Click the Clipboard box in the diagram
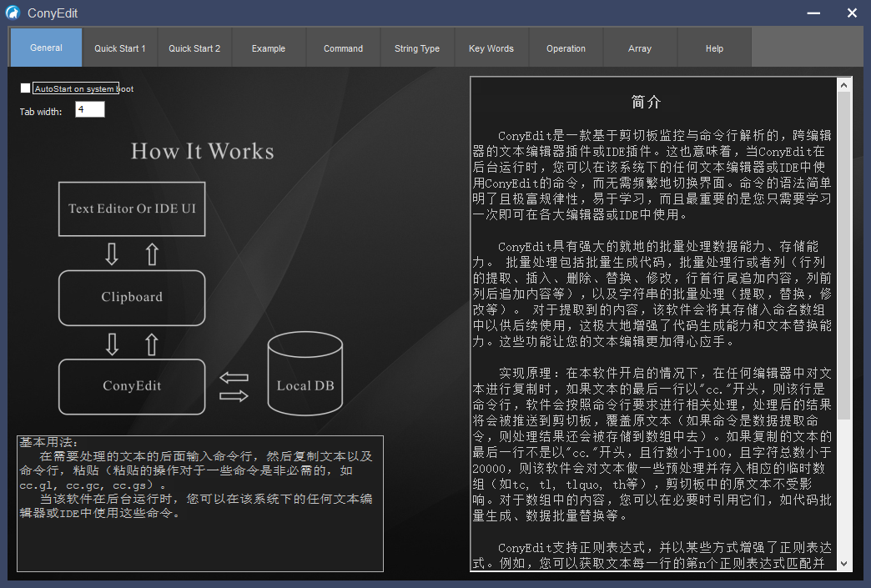This screenshot has width=871, height=588. [x=132, y=297]
